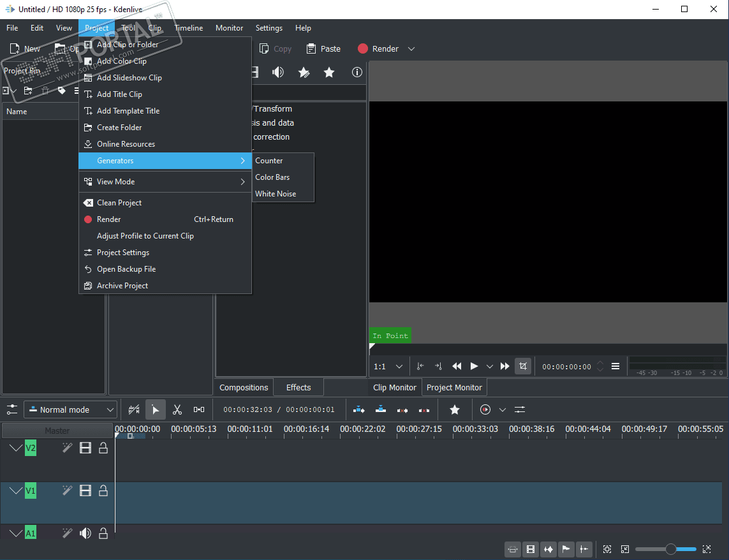The height and width of the screenshot is (560, 729).
Task: Open monitor hamburger options menu
Action: pyautogui.click(x=615, y=366)
